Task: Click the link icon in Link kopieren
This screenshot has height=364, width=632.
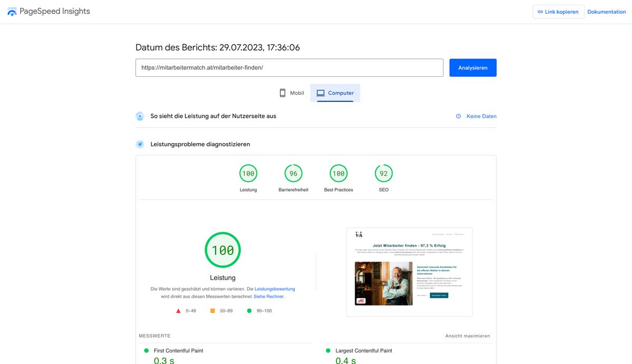Action: point(540,12)
